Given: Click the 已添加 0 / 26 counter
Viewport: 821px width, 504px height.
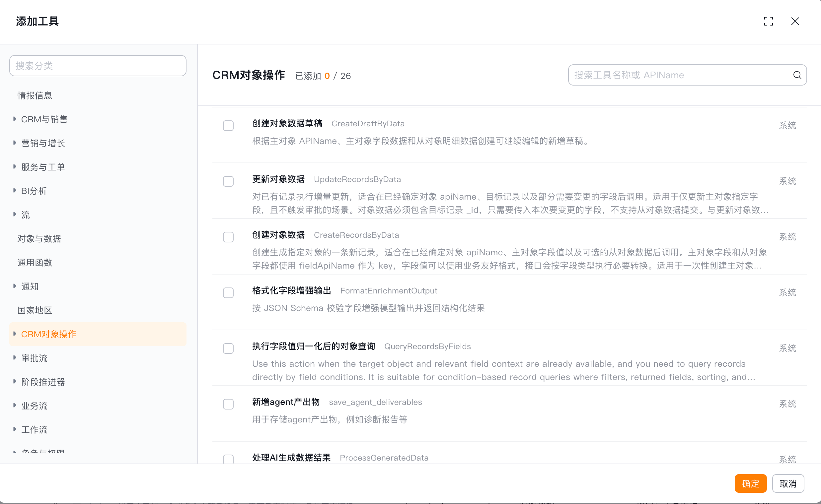Looking at the screenshot, I should (x=323, y=76).
